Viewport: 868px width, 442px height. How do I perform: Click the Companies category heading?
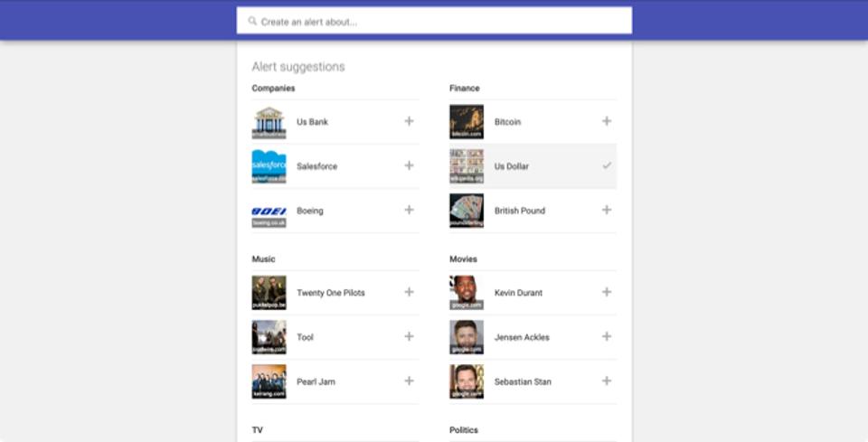[x=273, y=88]
